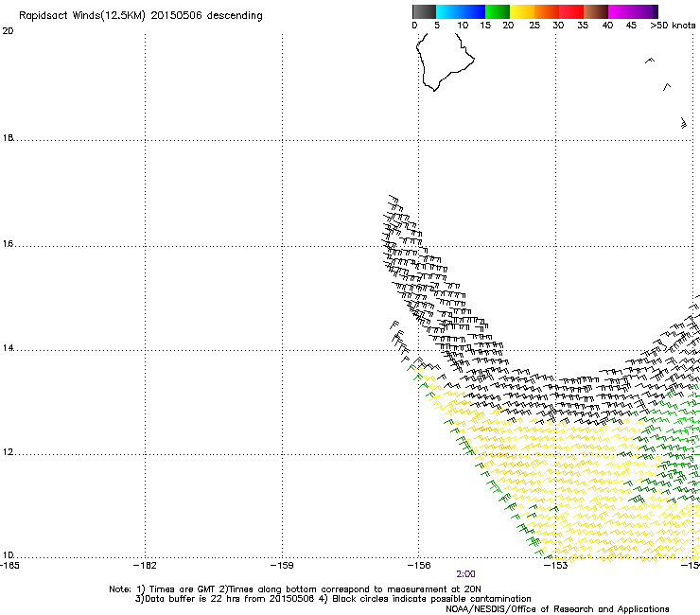Click the '25' legend scale label

(534, 26)
